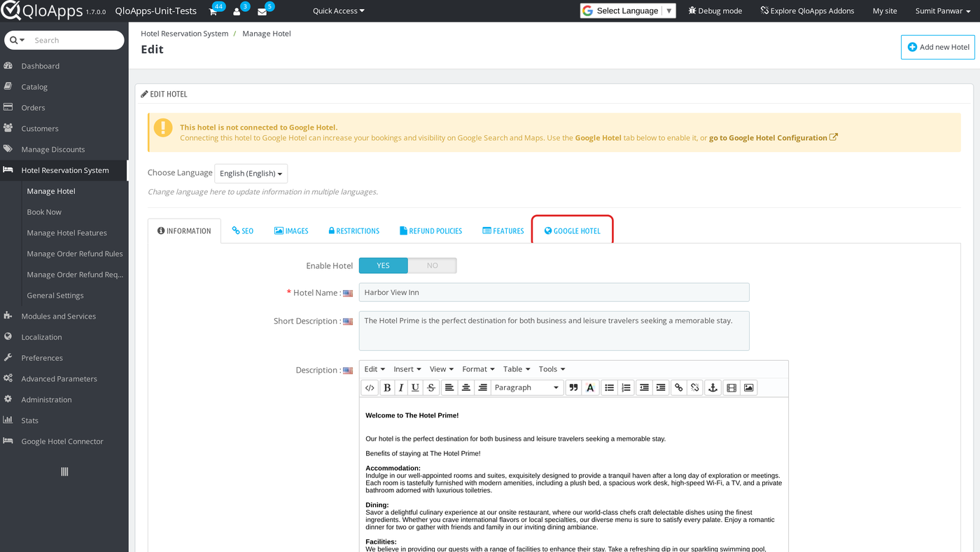Open the messages envelope icon
Image resolution: width=980 pixels, height=552 pixels.
[262, 11]
